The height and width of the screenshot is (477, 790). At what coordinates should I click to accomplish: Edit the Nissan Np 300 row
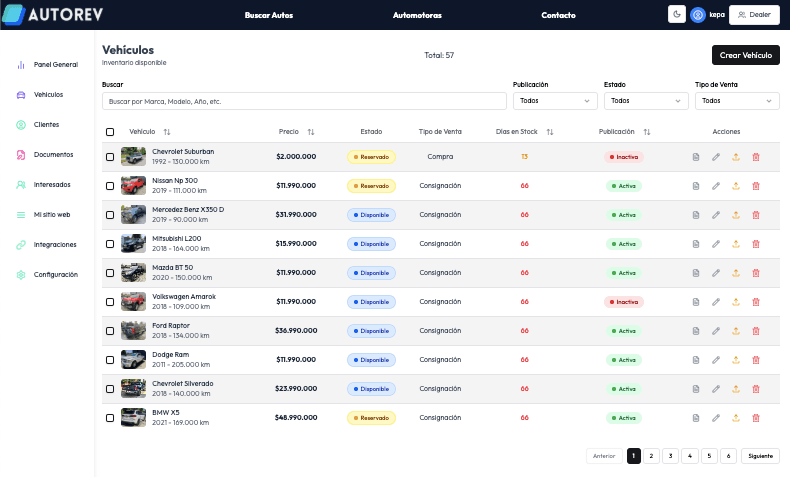click(716, 186)
